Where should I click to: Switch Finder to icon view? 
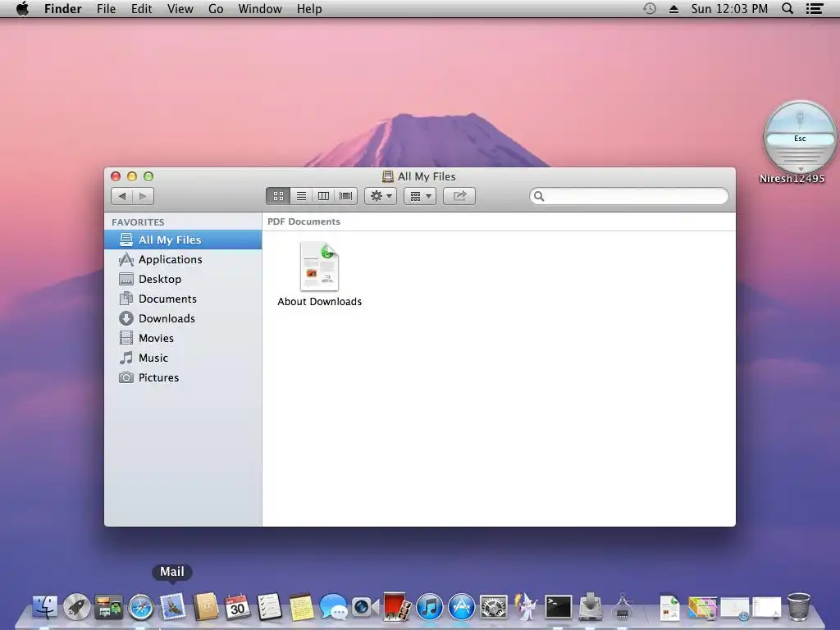tap(278, 196)
